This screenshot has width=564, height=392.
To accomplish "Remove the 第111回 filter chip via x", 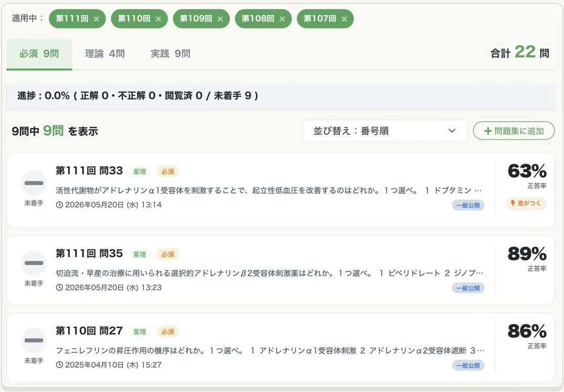I will point(96,19).
